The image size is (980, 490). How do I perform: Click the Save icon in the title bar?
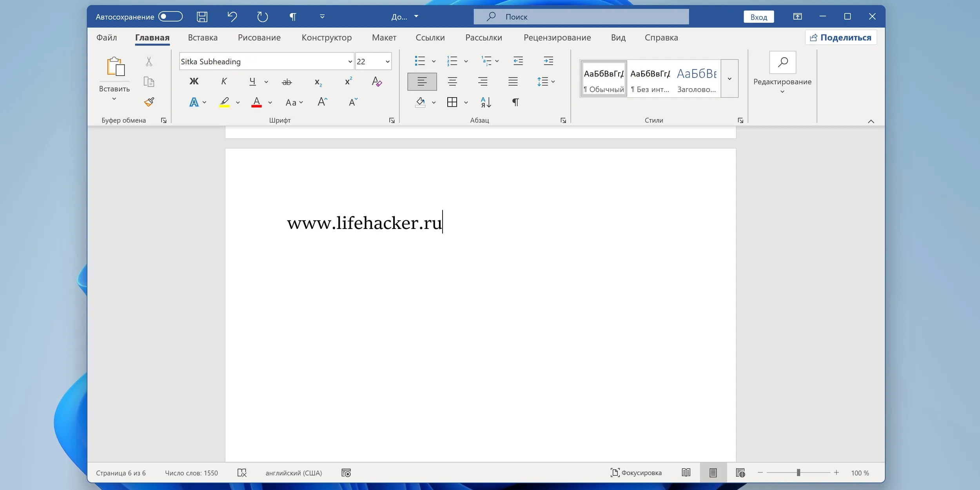(x=202, y=17)
